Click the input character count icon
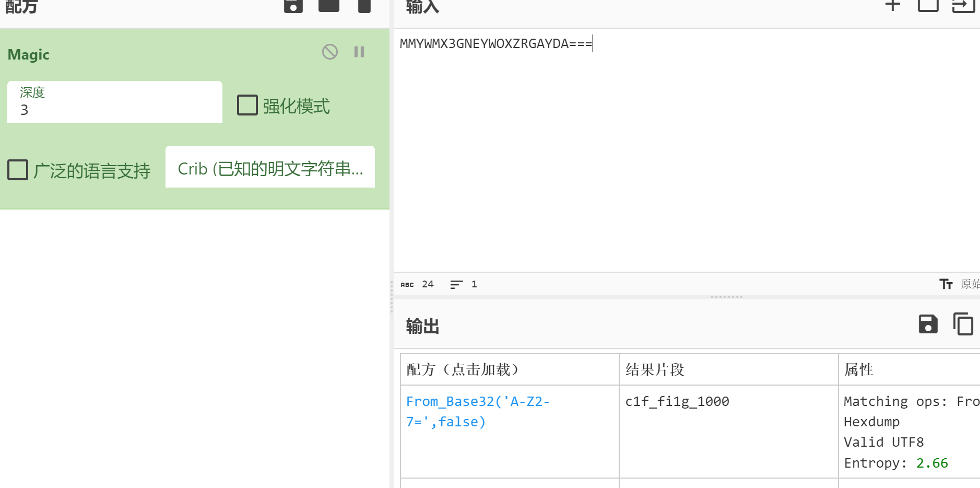The width and height of the screenshot is (980, 488). coord(407,285)
